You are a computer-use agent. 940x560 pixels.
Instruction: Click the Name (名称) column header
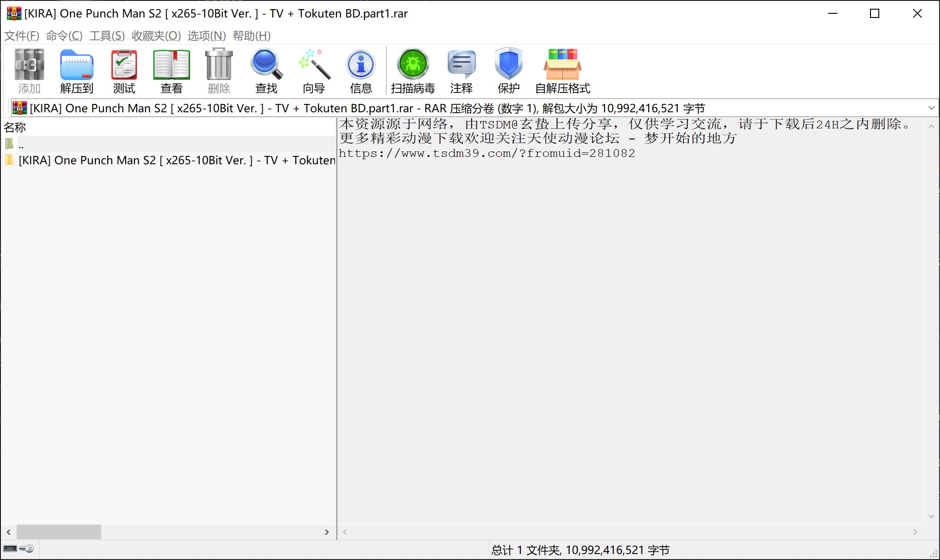(x=15, y=127)
